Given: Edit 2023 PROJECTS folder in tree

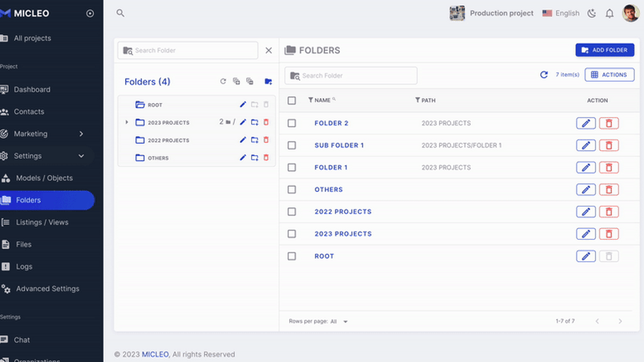Looking at the screenshot, I should [x=243, y=122].
